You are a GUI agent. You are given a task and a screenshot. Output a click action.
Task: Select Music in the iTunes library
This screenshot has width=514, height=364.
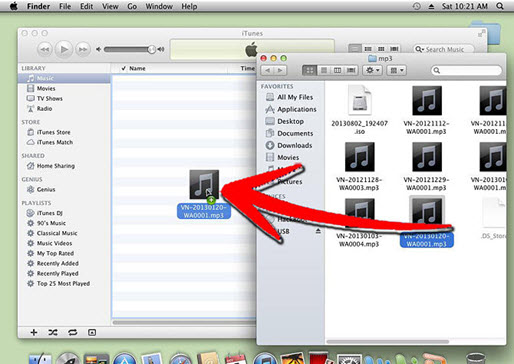coord(64,78)
